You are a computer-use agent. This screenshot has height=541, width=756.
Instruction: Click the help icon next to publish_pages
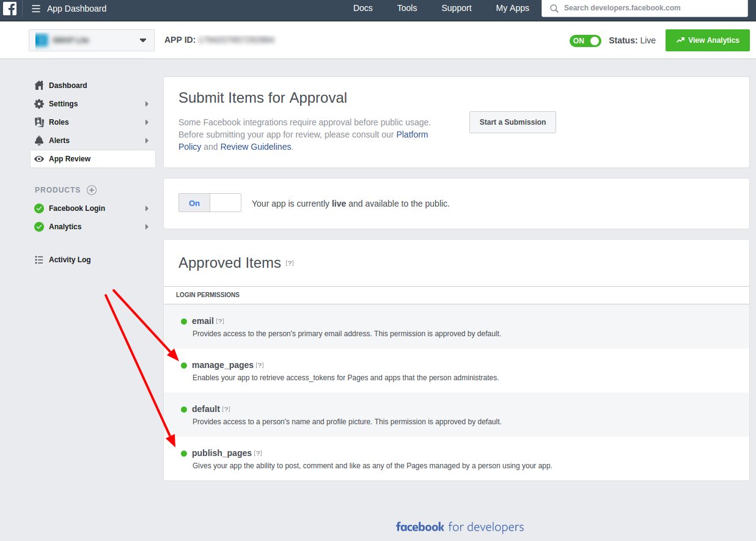(258, 454)
